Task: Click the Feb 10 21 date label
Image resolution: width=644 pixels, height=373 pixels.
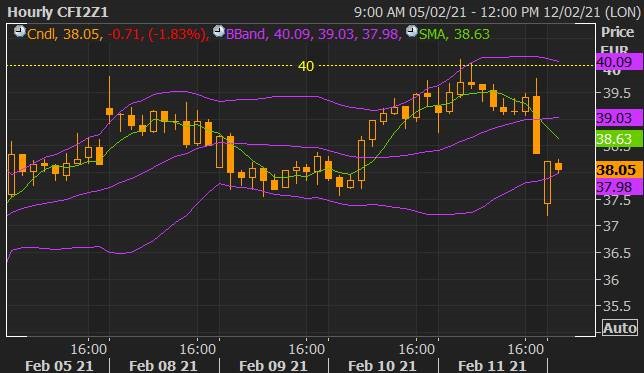Action: (x=382, y=366)
